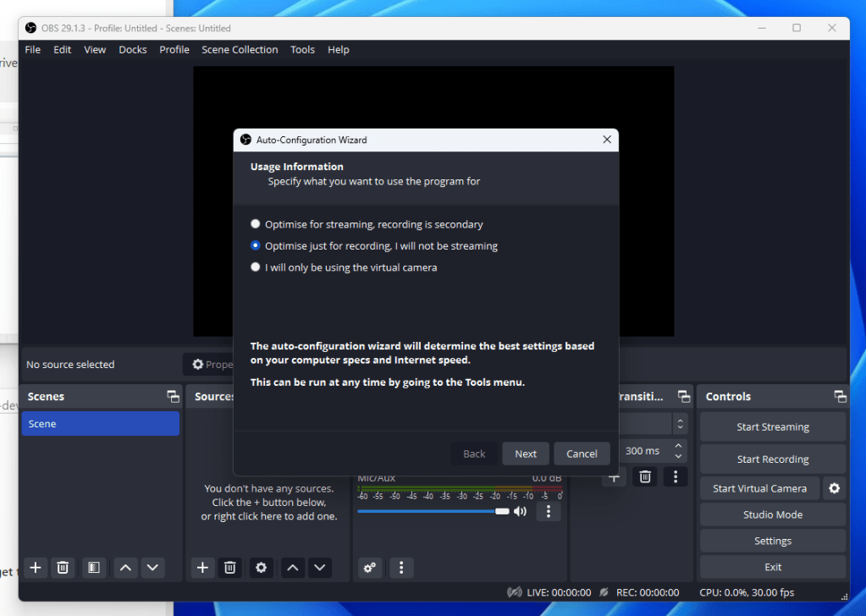Add a source with plus icon
This screenshot has height=616, width=866.
coord(202,568)
